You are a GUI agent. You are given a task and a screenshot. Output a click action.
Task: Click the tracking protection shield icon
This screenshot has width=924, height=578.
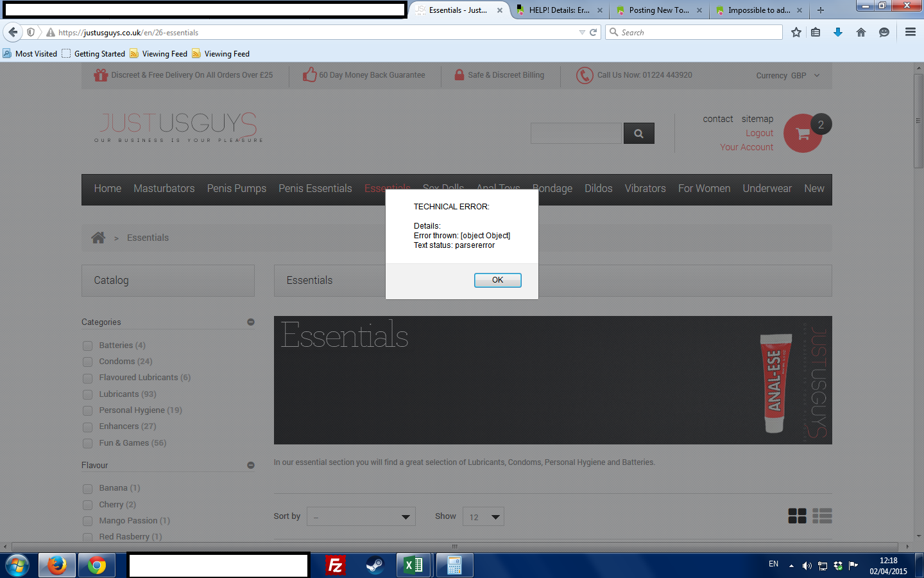31,32
